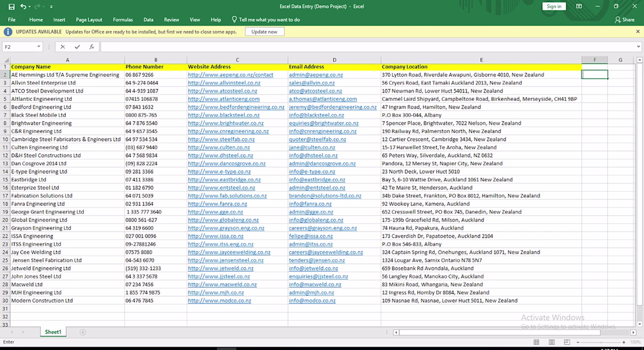Image resolution: width=644 pixels, height=350 pixels.
Task: Click the Cancel entry X icon
Action: (63, 47)
